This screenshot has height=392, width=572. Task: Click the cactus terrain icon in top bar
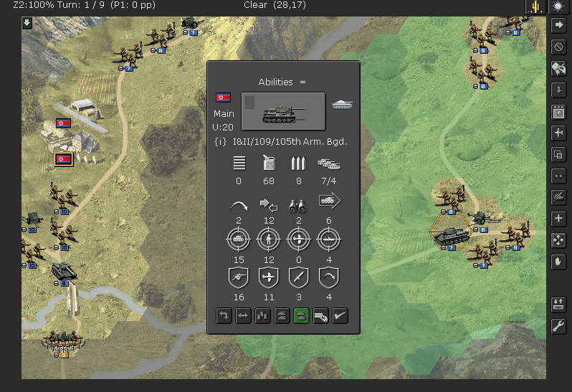tap(536, 6)
